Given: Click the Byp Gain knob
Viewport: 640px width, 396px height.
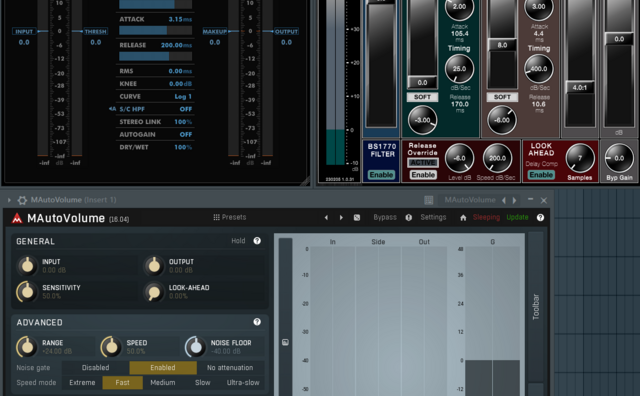Looking at the screenshot, I should (619, 158).
